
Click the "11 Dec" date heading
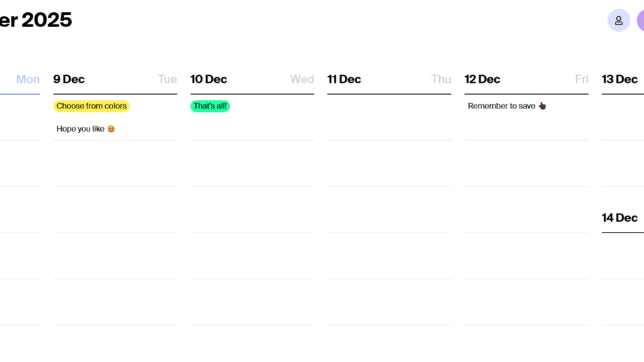tap(344, 79)
